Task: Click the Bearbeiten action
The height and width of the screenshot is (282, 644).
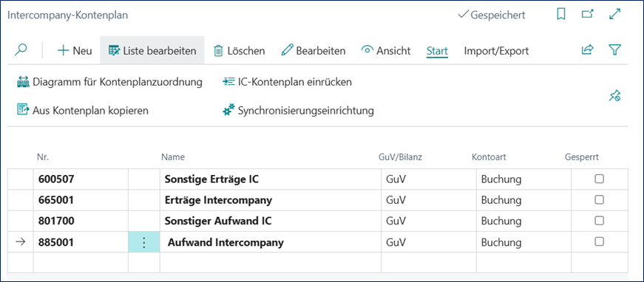Action: click(313, 51)
